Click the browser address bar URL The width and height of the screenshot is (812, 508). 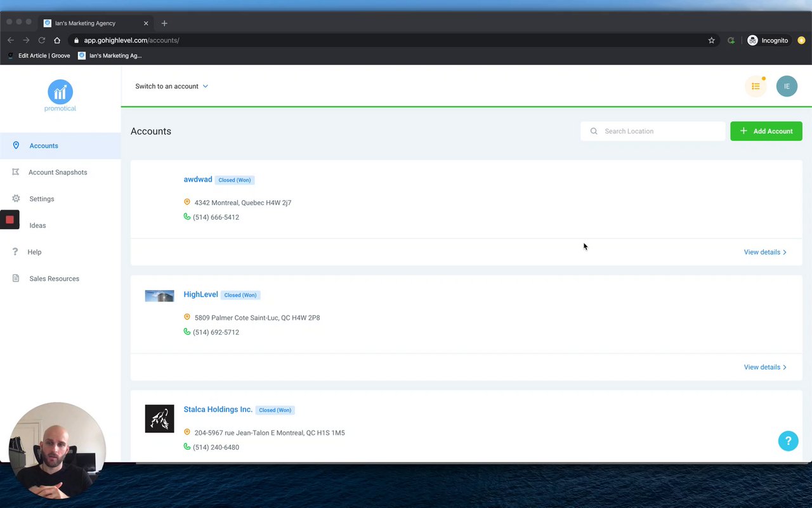pos(131,40)
